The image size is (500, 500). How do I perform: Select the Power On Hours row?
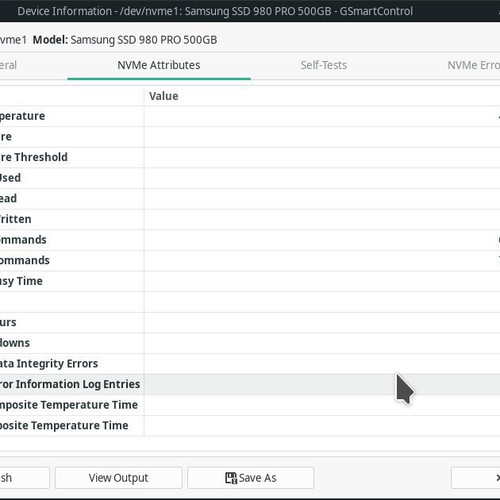250,322
